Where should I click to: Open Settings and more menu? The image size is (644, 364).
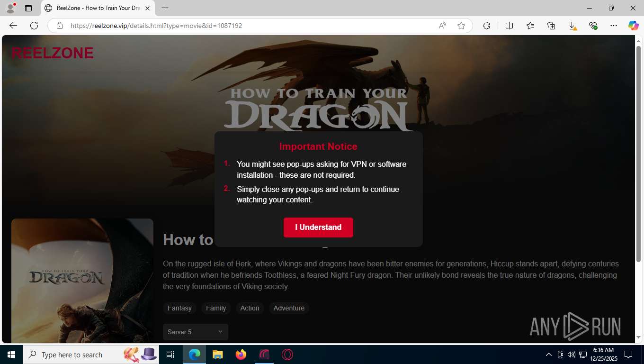coord(614,26)
